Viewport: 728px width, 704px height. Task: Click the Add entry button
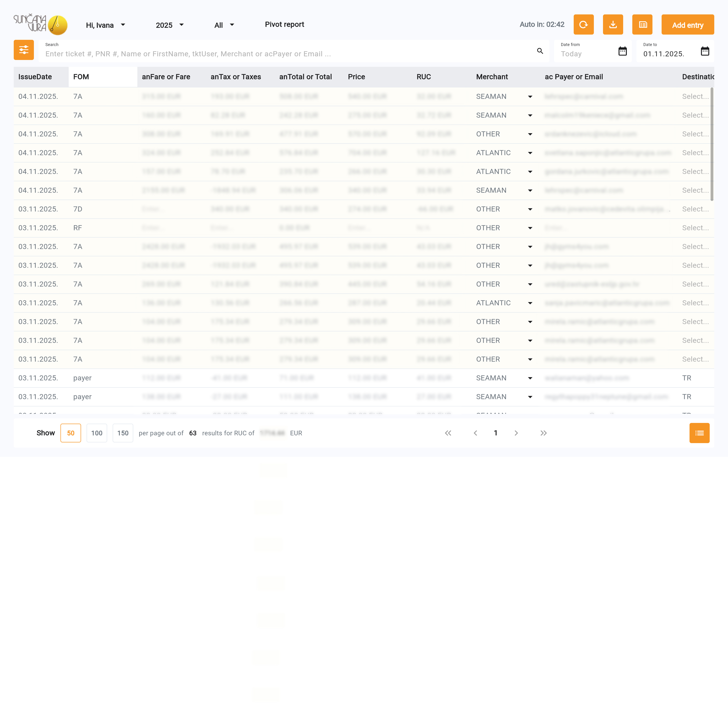click(687, 25)
